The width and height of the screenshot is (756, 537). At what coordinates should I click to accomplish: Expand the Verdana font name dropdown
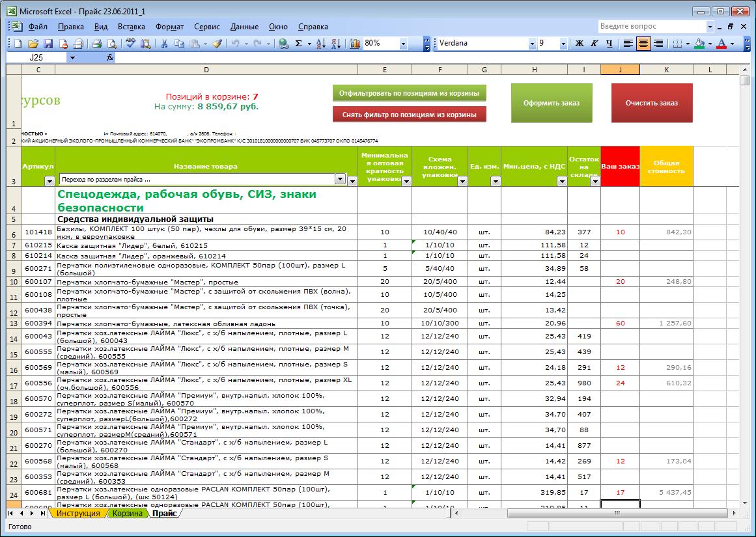point(531,44)
